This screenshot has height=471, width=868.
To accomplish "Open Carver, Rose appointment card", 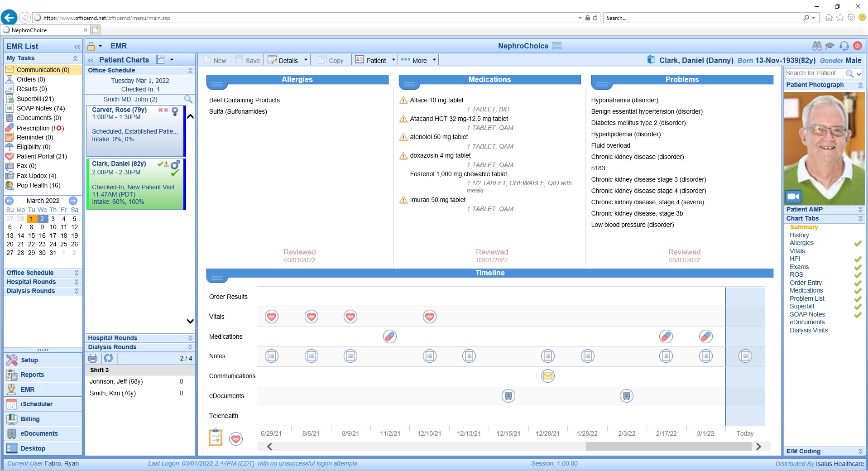I will [x=135, y=131].
